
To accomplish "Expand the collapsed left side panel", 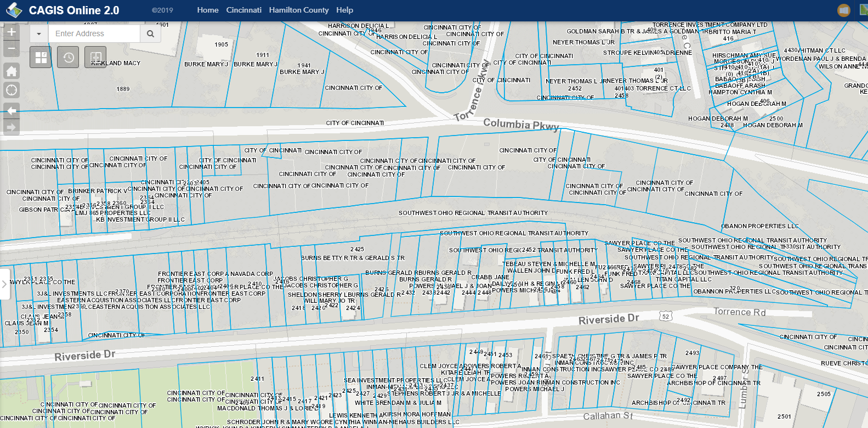I will click(x=4, y=284).
